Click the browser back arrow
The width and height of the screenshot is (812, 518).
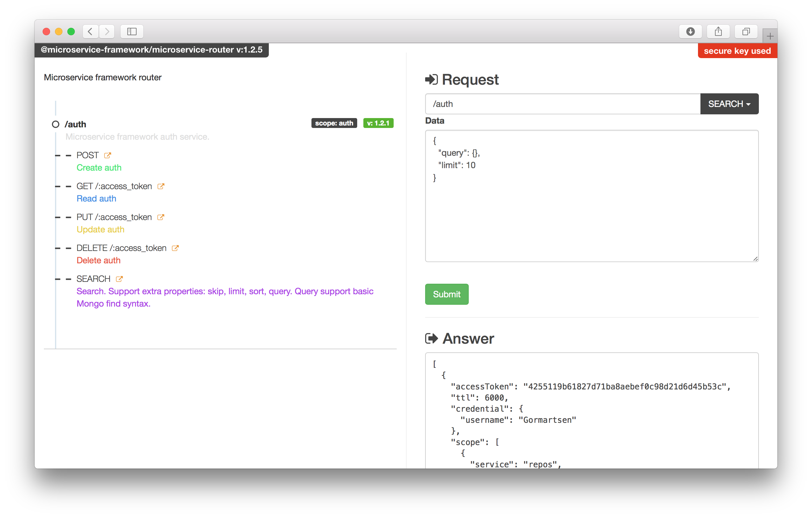tap(90, 32)
